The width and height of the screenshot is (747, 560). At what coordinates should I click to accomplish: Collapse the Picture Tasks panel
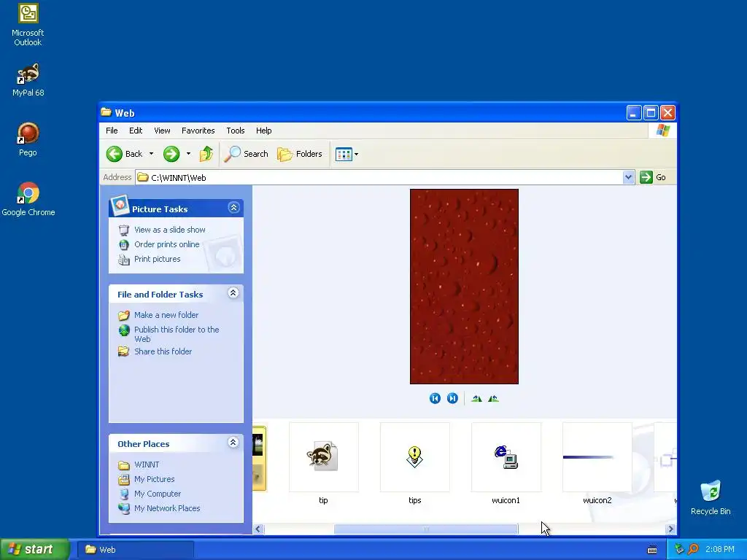(233, 208)
